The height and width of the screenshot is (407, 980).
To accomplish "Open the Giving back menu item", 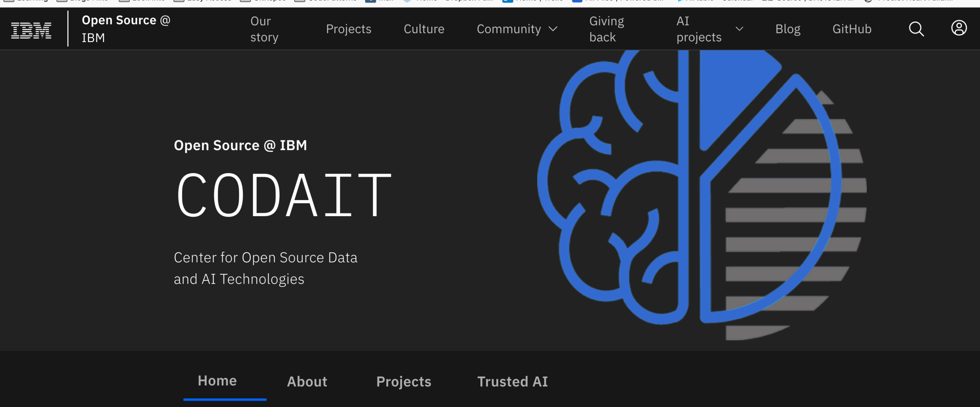I will pyautogui.click(x=606, y=29).
